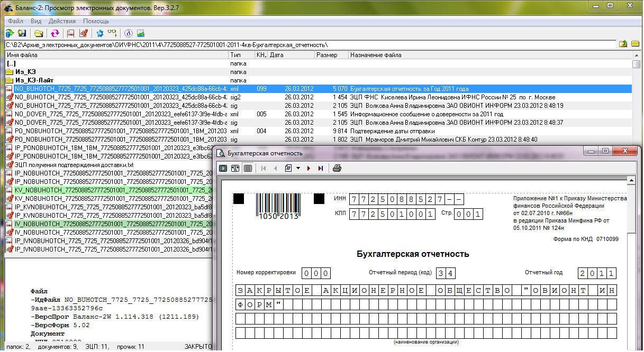Go to first page in preview toolbar
This screenshot has height=352, width=644.
[264, 169]
